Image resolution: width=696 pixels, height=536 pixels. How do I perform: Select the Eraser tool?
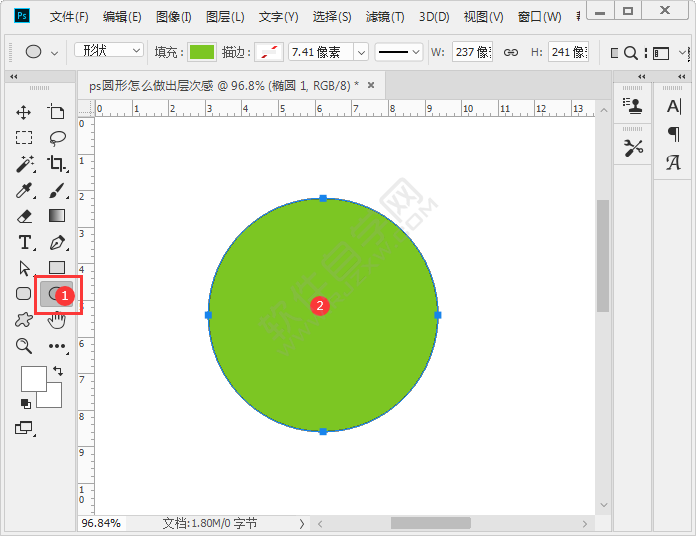[x=24, y=216]
